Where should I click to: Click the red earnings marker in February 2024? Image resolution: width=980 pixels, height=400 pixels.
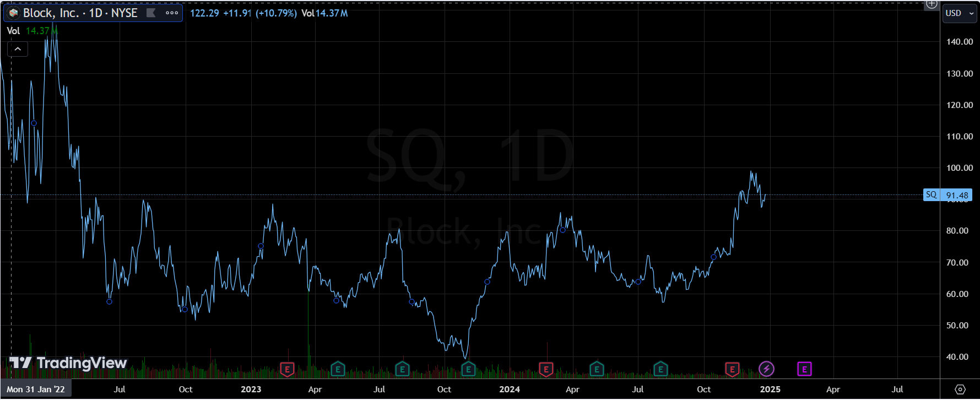tap(546, 369)
